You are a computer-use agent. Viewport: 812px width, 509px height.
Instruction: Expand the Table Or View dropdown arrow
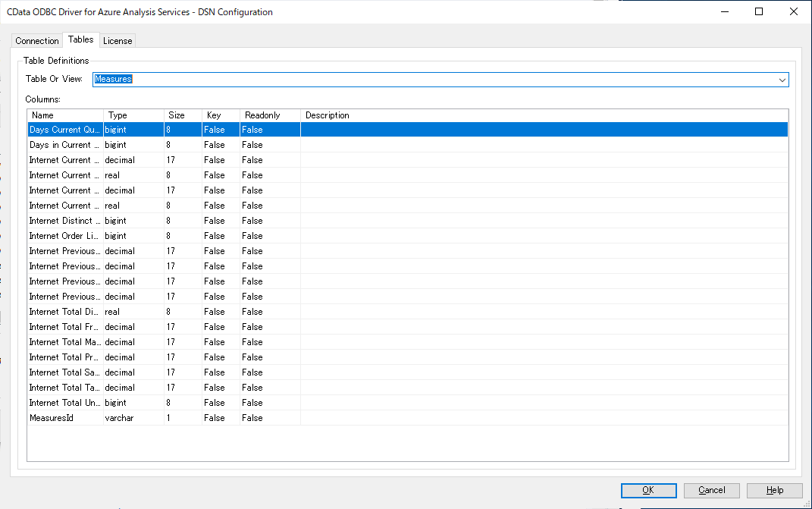click(782, 80)
